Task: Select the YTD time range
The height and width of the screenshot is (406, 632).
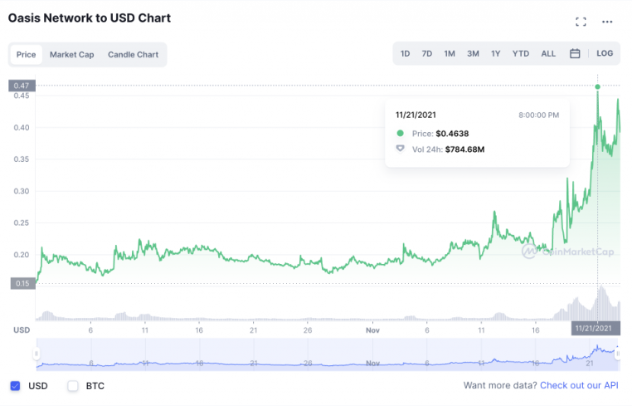Action: 521,53
